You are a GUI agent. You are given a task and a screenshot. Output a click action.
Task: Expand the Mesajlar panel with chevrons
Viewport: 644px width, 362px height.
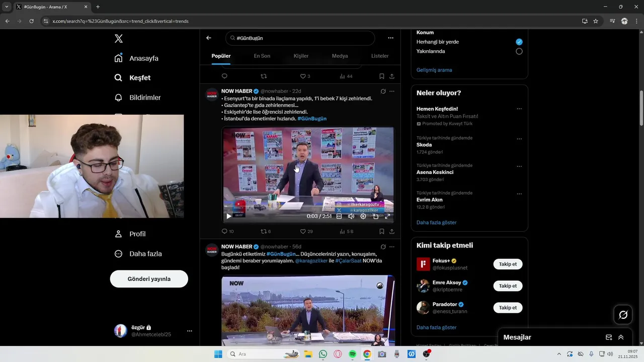(x=621, y=337)
